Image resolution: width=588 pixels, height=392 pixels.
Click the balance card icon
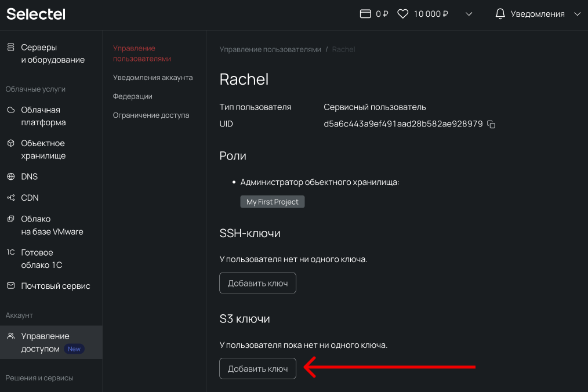pyautogui.click(x=365, y=14)
